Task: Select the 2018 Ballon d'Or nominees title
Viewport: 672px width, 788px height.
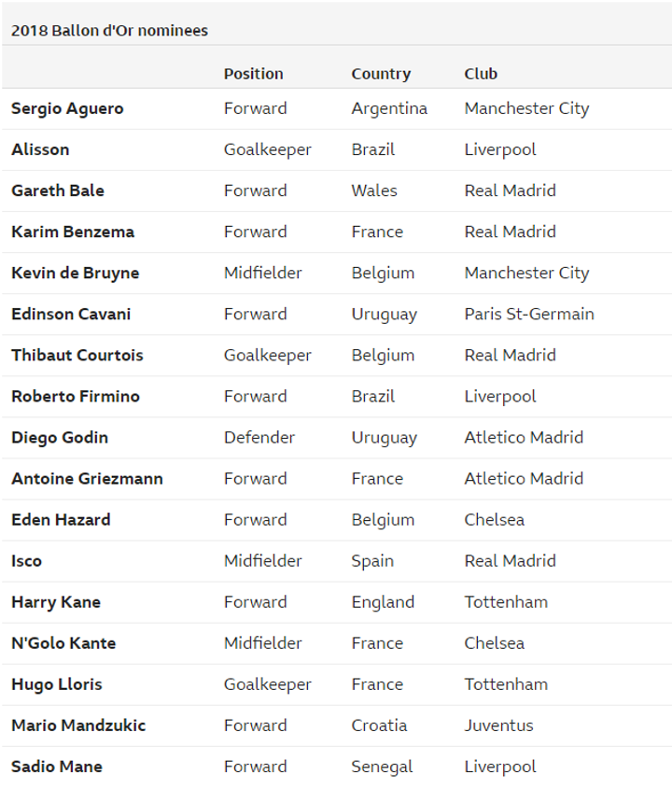Action: coord(109,31)
